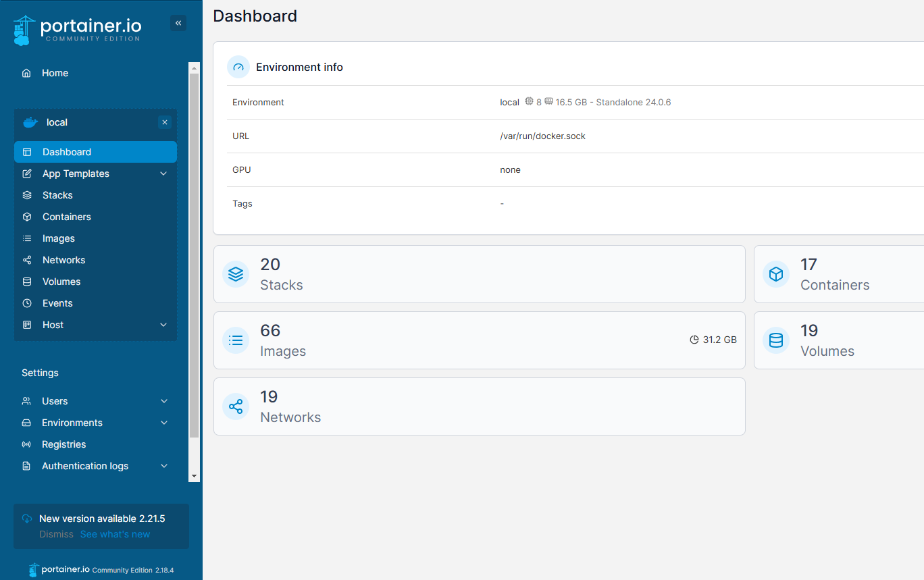Screen dimensions: 924x580
Task: Open the 20 Stacks tile
Action: 480,274
